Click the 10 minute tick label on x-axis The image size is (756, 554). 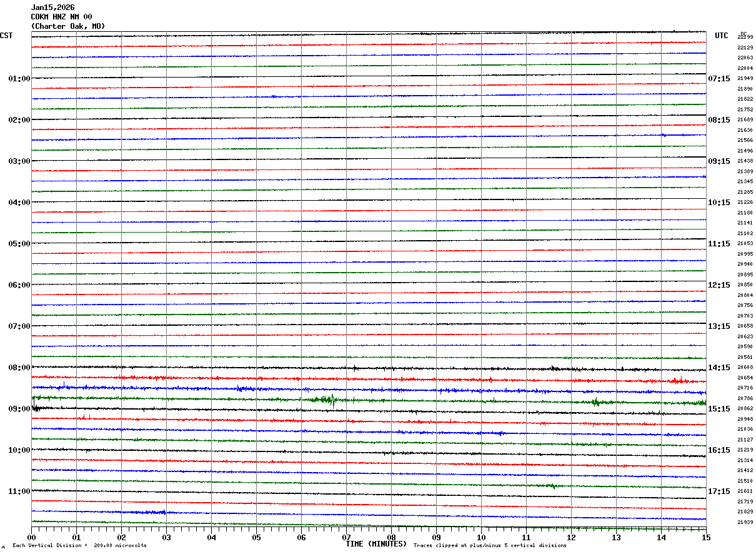pyautogui.click(x=481, y=537)
